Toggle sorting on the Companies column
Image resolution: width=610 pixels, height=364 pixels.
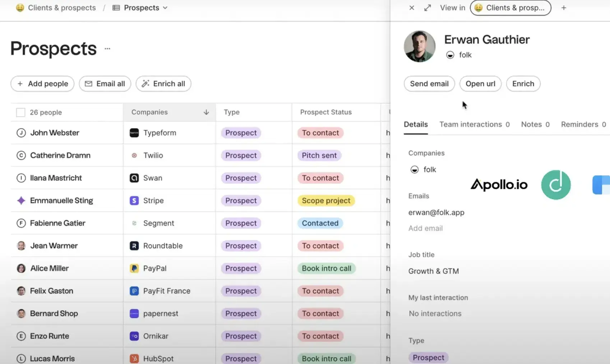[206, 112]
